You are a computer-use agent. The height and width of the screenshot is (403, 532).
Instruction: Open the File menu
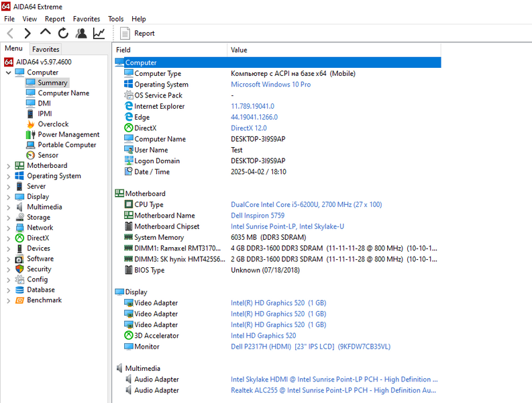tap(9, 19)
